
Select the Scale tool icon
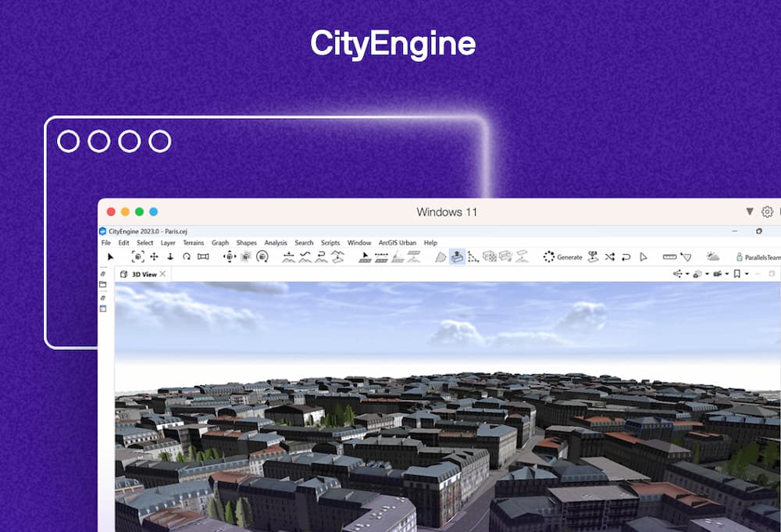[203, 256]
